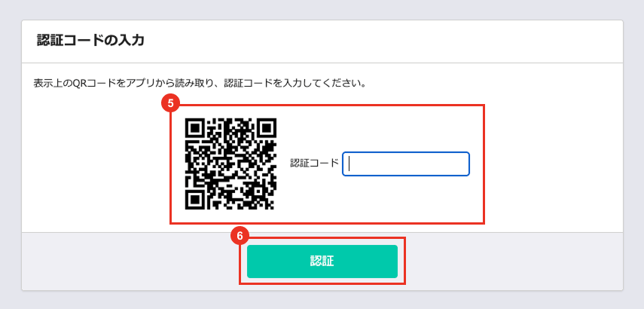Click the QR code image
Viewport: 644px width, 309px height.
pos(230,164)
